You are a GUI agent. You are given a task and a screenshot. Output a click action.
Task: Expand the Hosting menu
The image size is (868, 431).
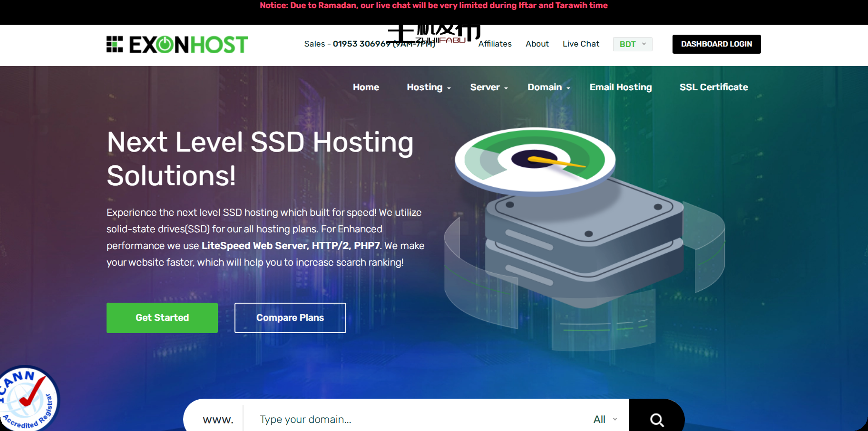428,87
